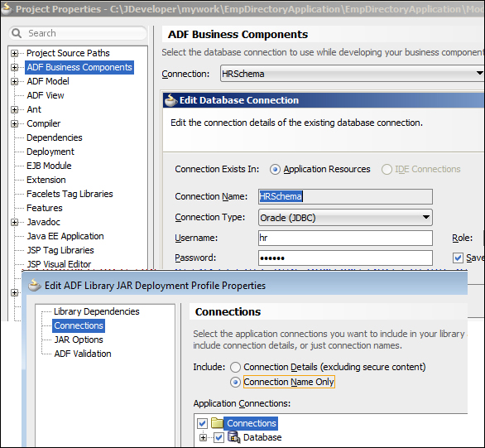Uncheck the Connections folder checkbox

(x=202, y=423)
